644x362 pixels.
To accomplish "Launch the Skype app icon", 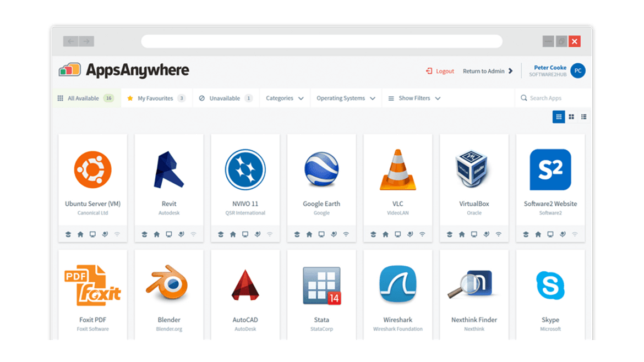I will coord(550,285).
